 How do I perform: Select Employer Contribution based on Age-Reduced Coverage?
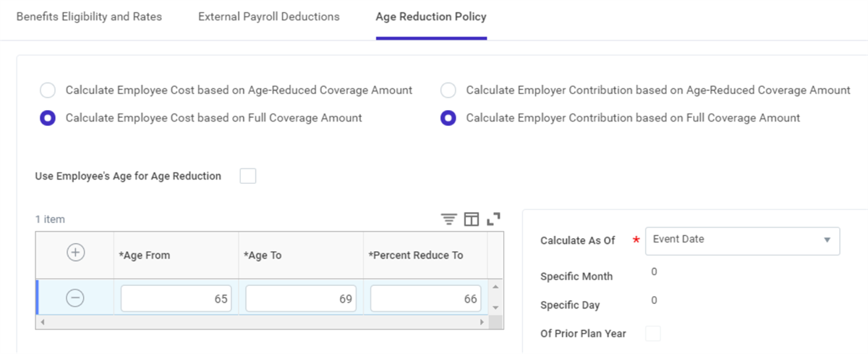tap(448, 90)
